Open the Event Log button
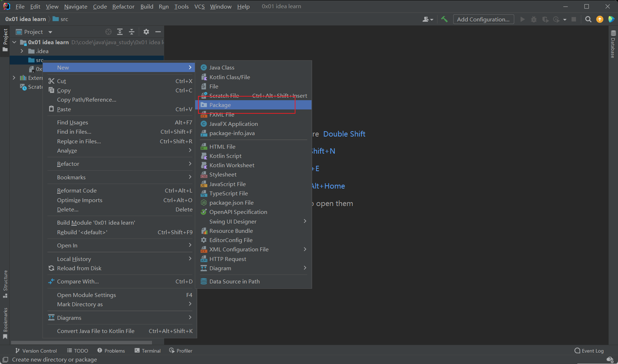Viewport: 618px width, 364px height. click(589, 351)
